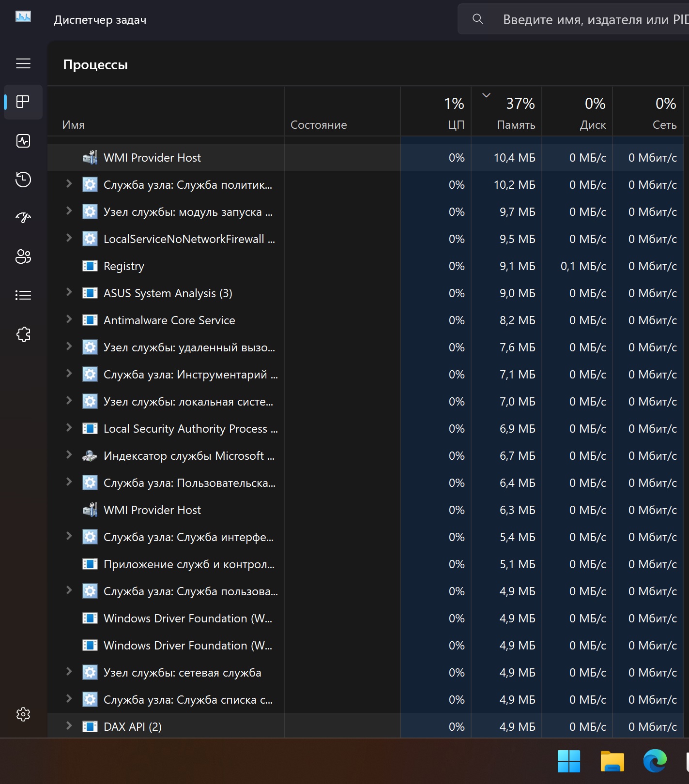Screen dimensions: 689x784
Task: Click the Узел службы: сетевая служба gear icon
Action: point(90,672)
